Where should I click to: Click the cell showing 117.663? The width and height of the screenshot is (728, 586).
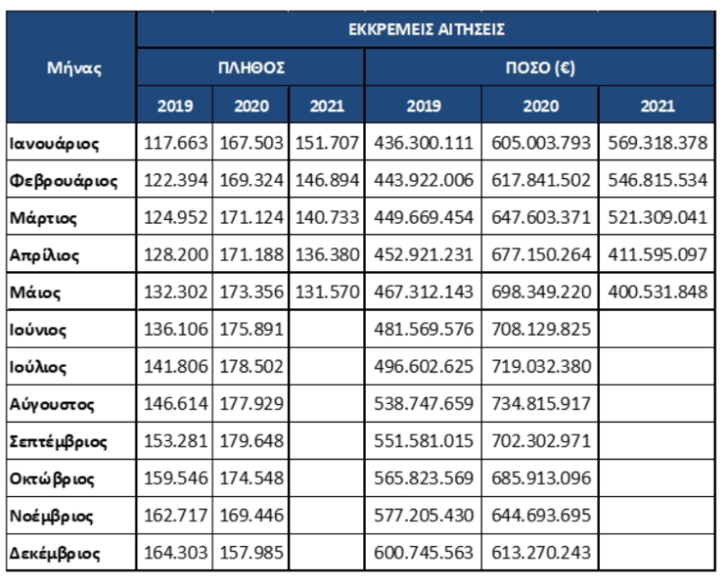(175, 144)
